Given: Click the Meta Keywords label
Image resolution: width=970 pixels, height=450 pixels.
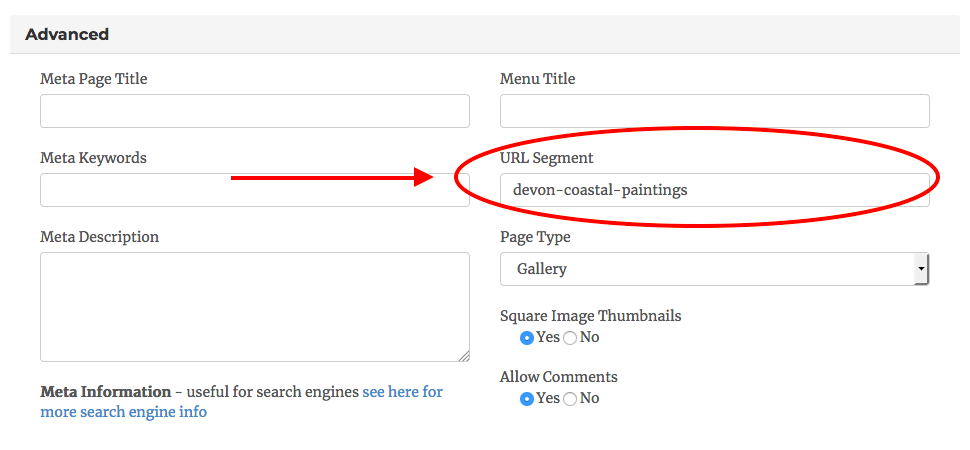Looking at the screenshot, I should click(93, 158).
